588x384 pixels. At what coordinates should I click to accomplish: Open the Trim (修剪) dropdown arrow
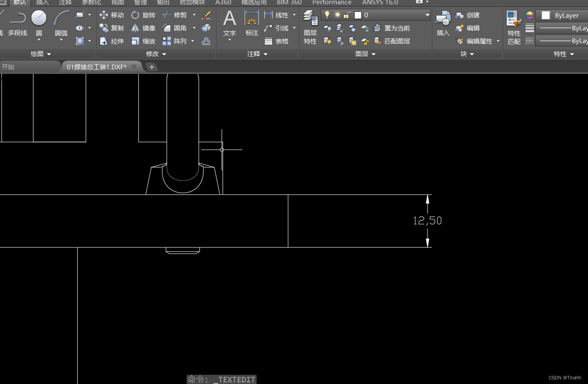194,15
